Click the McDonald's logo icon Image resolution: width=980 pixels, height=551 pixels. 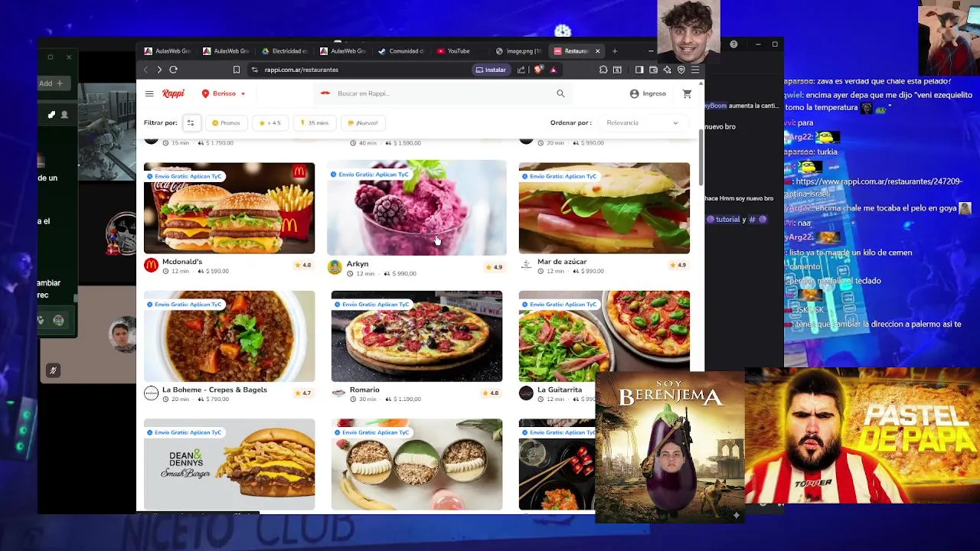pyautogui.click(x=151, y=265)
